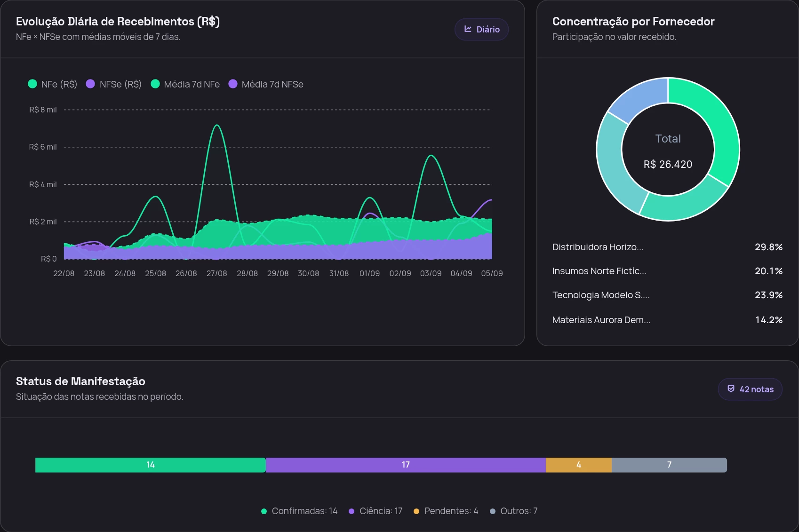This screenshot has width=799, height=532.
Task: Click the gray Outros legend dot
Action: click(x=493, y=511)
